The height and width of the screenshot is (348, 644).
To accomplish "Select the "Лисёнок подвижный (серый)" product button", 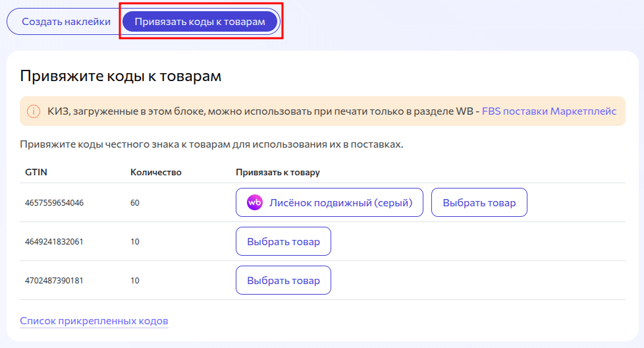I will tap(329, 203).
